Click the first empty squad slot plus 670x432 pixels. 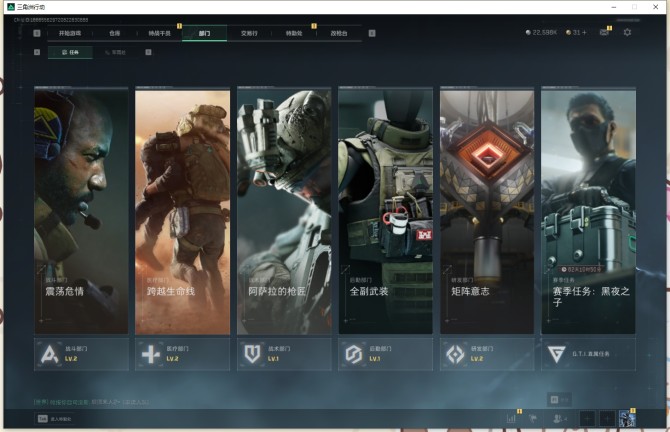click(x=588, y=419)
